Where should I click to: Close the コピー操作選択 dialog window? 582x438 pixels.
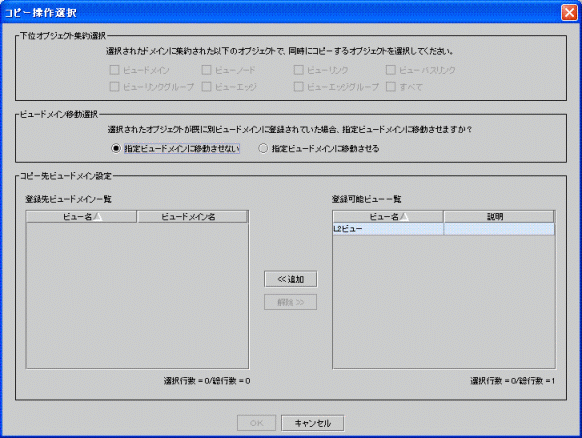569,13
